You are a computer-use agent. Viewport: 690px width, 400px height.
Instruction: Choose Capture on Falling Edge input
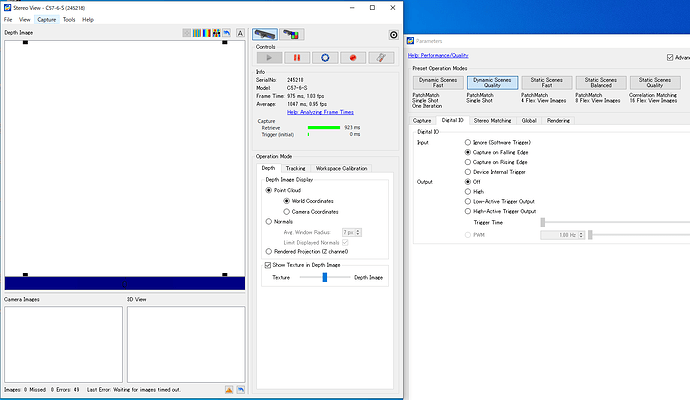point(468,152)
